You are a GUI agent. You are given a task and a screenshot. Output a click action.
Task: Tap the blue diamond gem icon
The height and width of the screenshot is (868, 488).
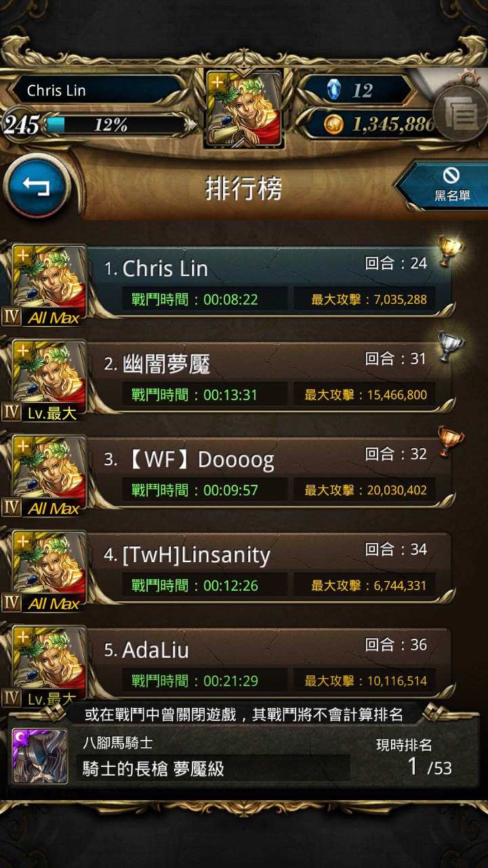[x=335, y=90]
